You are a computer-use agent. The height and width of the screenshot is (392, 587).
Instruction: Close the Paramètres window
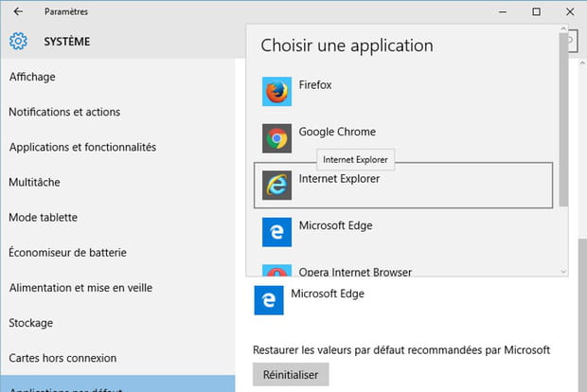click(570, 11)
